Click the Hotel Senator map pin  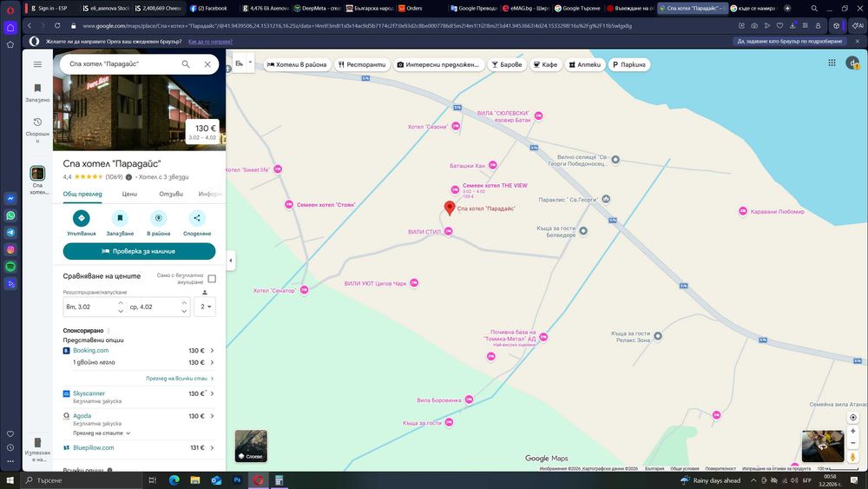[304, 290]
